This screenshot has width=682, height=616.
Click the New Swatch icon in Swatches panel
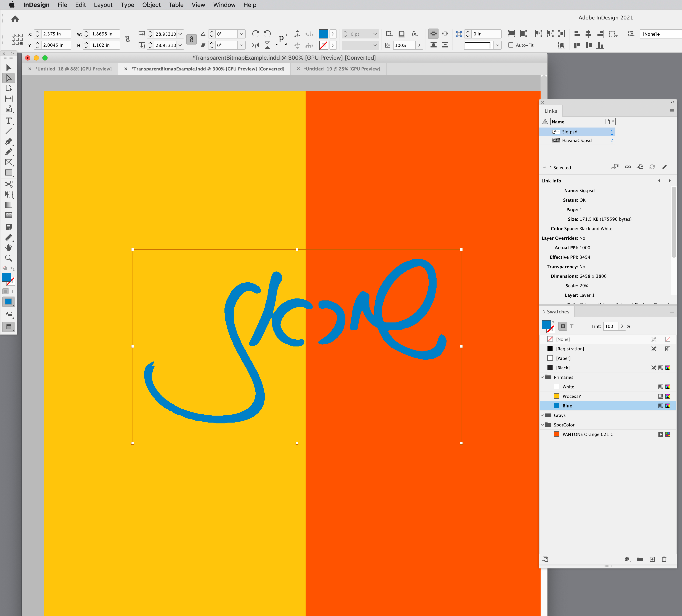click(653, 559)
